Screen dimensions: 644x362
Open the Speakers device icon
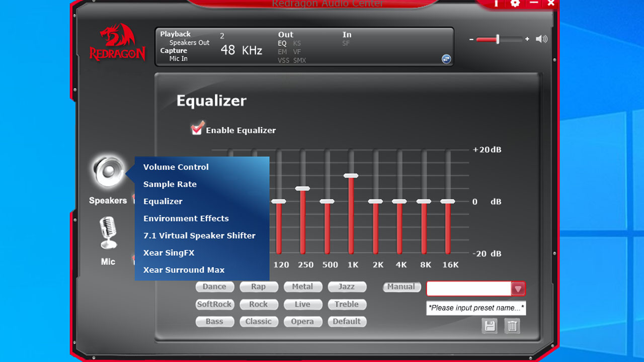109,171
